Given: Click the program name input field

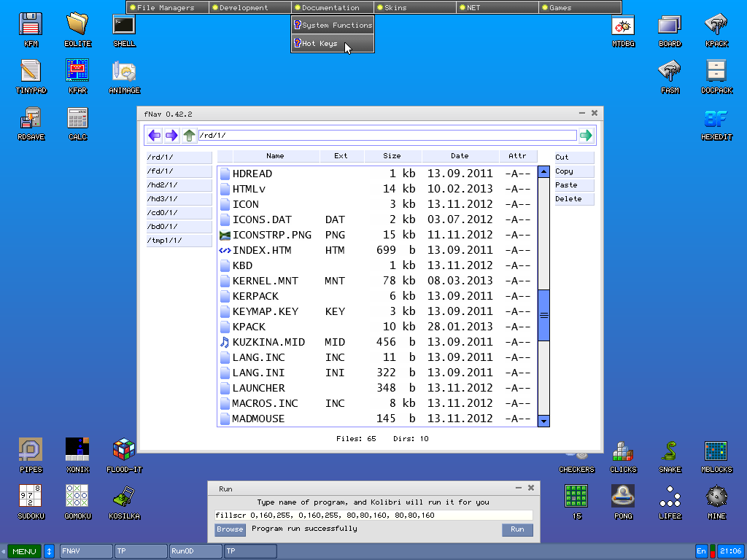Looking at the screenshot, I should tap(373, 516).
